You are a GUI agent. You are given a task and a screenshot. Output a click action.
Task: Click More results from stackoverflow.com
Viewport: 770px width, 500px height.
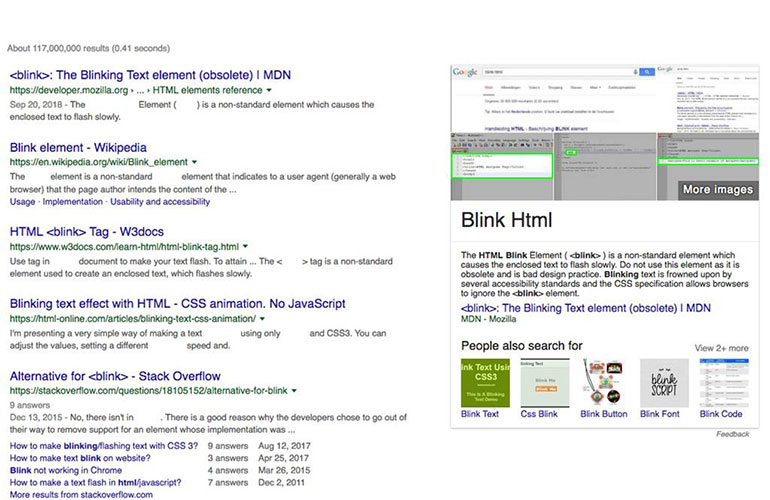point(81,495)
